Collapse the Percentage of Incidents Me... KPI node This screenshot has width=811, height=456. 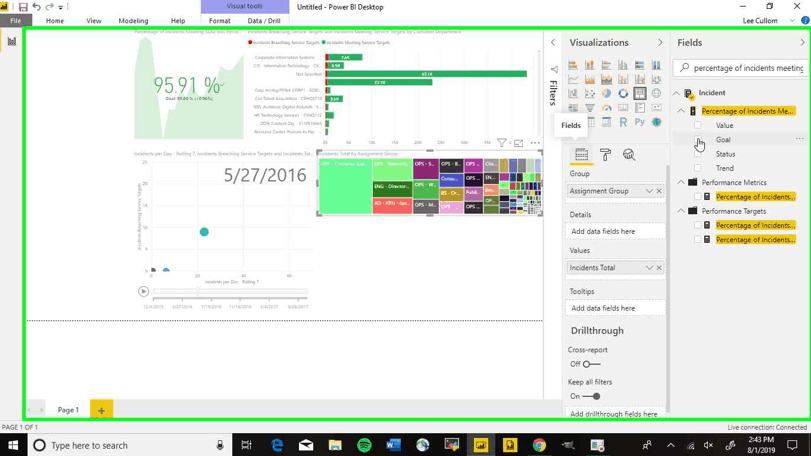(681, 111)
